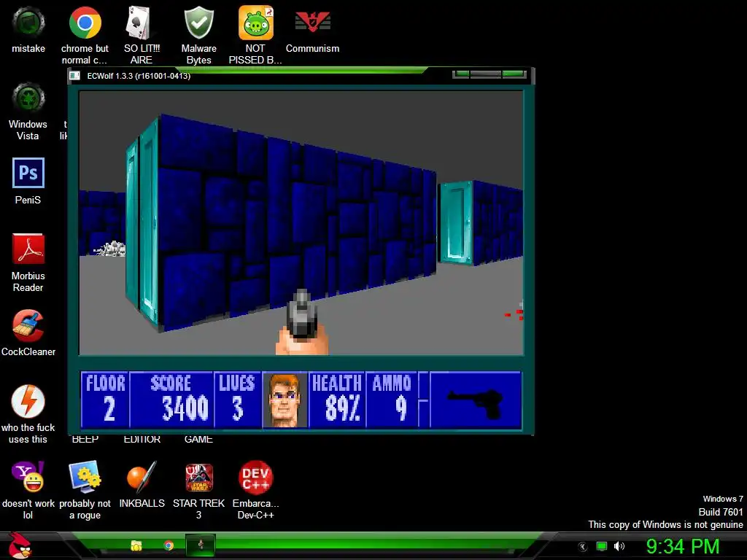Screen dimensions: 747x560
Task: Click the volume speaker tray icon
Action: [x=619, y=547]
